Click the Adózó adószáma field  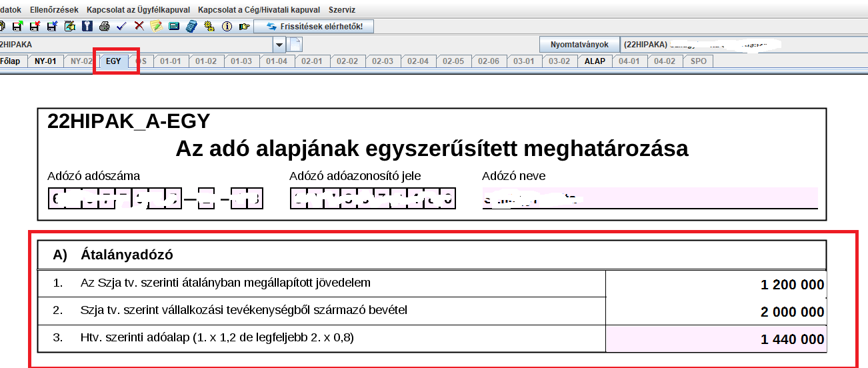coord(155,198)
